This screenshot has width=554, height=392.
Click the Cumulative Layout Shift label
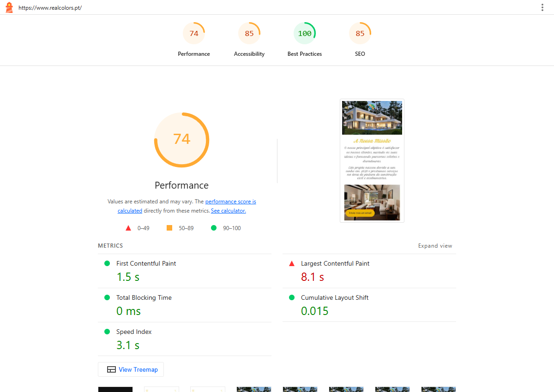pyautogui.click(x=335, y=297)
